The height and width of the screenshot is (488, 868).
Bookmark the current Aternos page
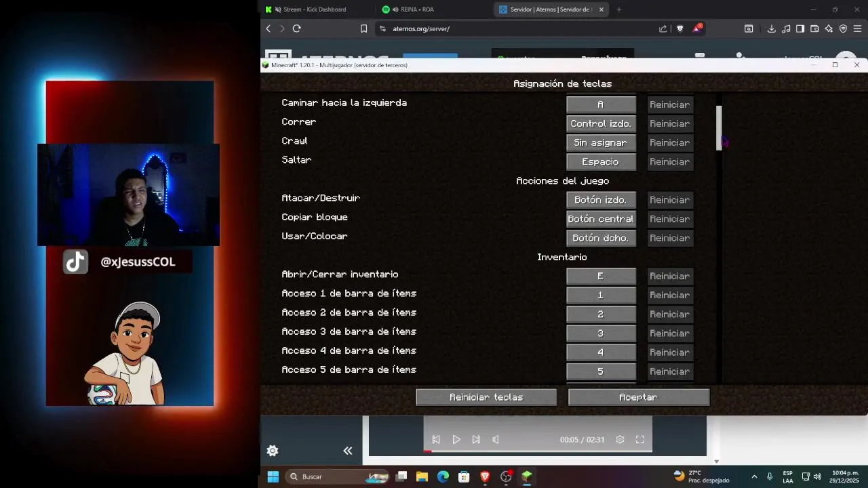[x=363, y=28]
